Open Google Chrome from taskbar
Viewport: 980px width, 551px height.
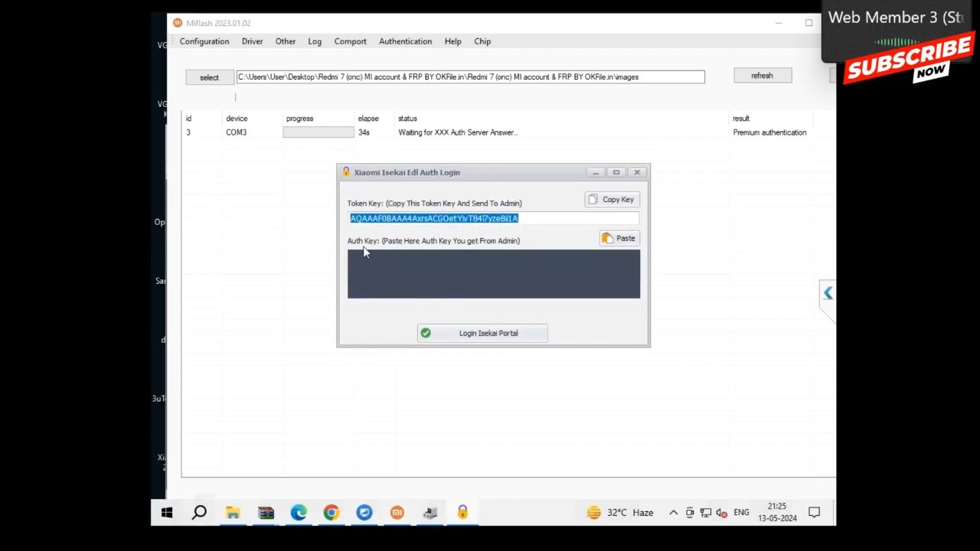point(332,513)
